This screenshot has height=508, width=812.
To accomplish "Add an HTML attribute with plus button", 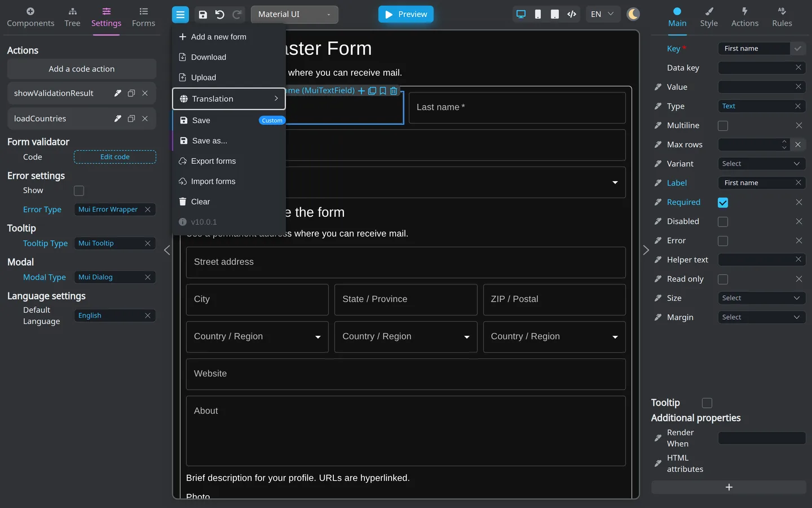I will coord(729,487).
